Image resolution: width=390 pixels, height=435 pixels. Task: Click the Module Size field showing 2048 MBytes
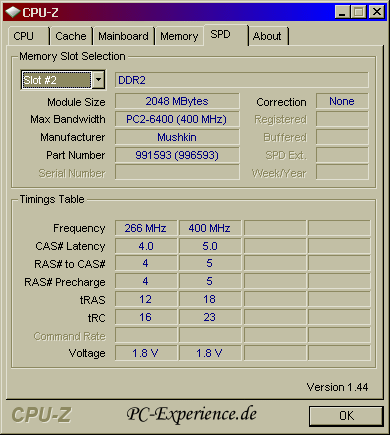pos(177,101)
